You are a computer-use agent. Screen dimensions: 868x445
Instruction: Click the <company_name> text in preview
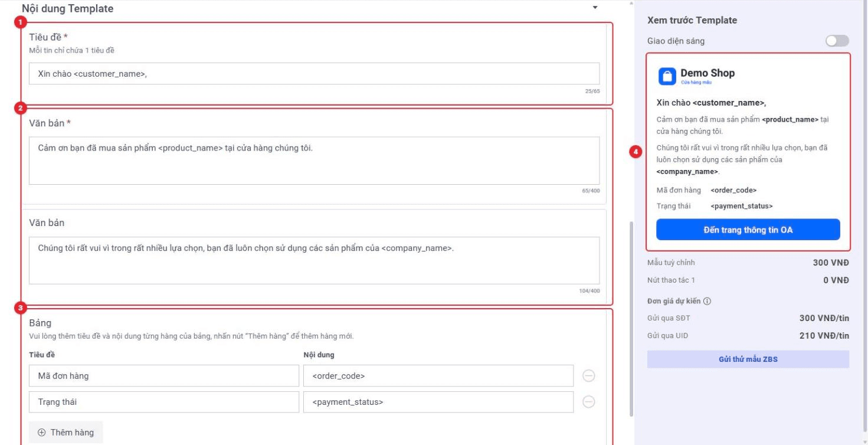(687, 172)
